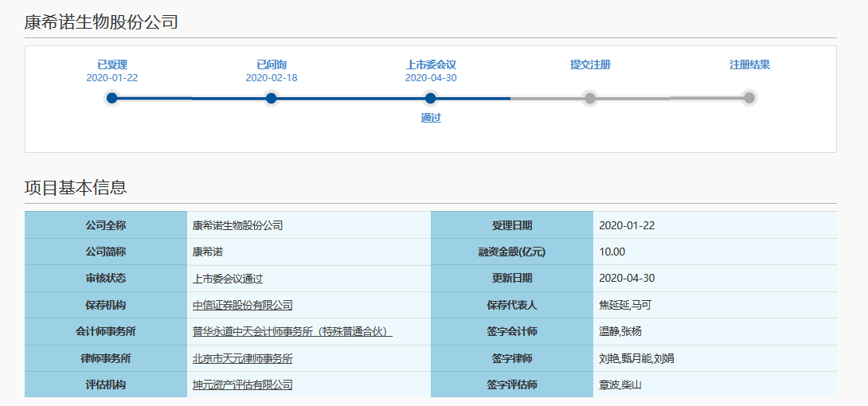Click the 焦延延,马可 sponsor representatives value
Image resolution: width=868 pixels, height=406 pixels.
[626, 306]
